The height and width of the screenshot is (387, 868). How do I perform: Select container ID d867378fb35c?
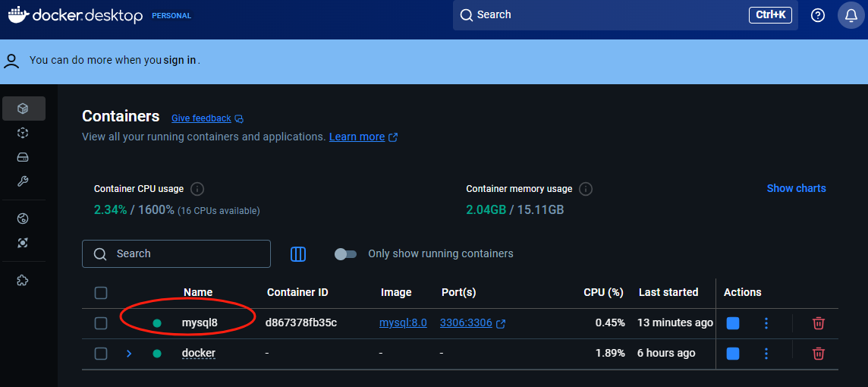[x=301, y=322]
